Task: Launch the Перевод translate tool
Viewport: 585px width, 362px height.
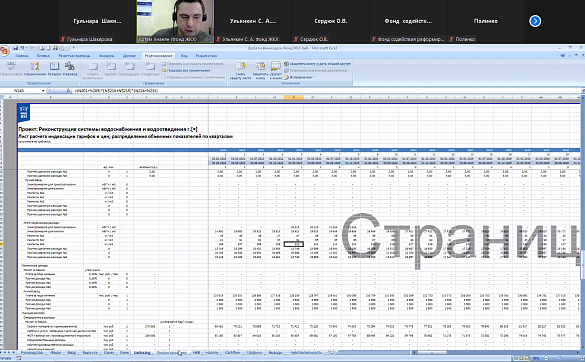Action: (x=70, y=69)
